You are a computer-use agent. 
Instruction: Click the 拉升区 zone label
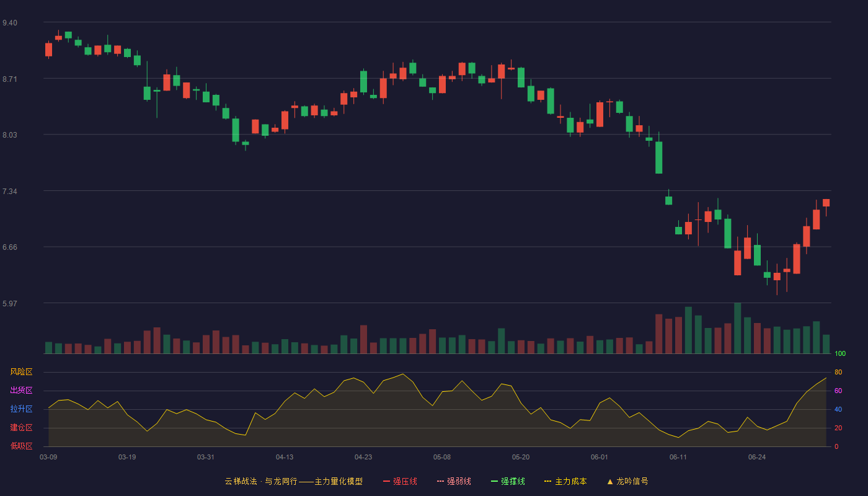(x=21, y=409)
